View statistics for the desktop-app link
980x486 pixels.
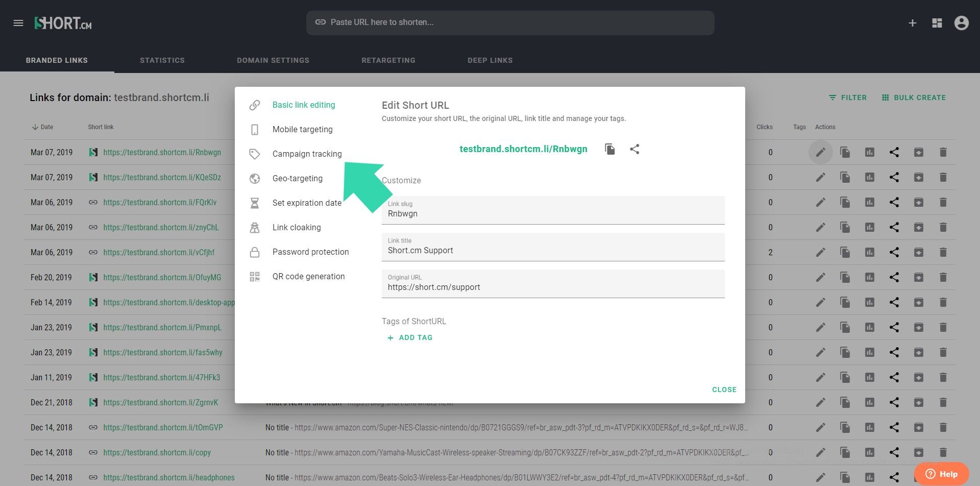click(x=870, y=302)
